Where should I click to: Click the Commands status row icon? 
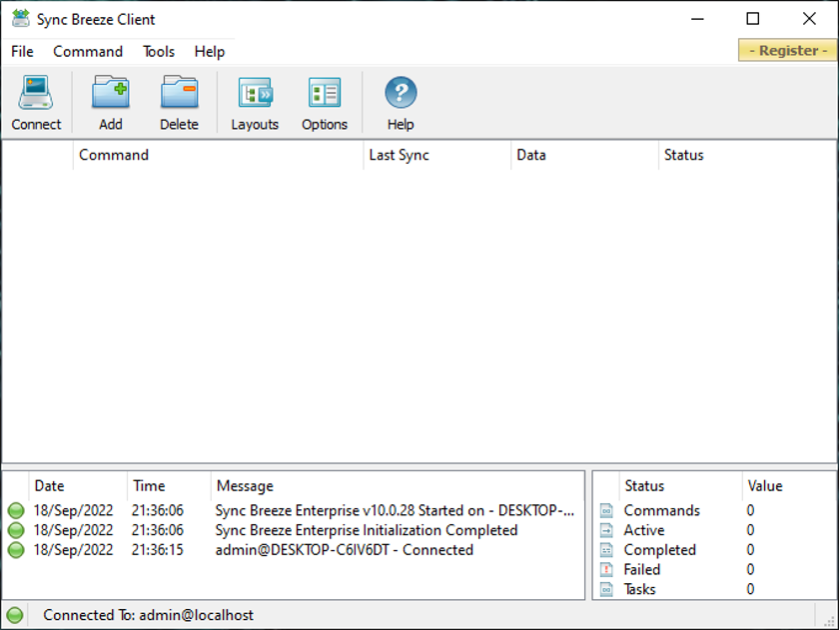[606, 510]
